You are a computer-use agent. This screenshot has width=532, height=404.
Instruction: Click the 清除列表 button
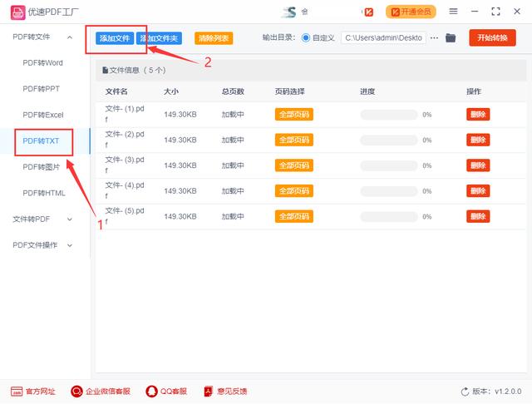[214, 38]
